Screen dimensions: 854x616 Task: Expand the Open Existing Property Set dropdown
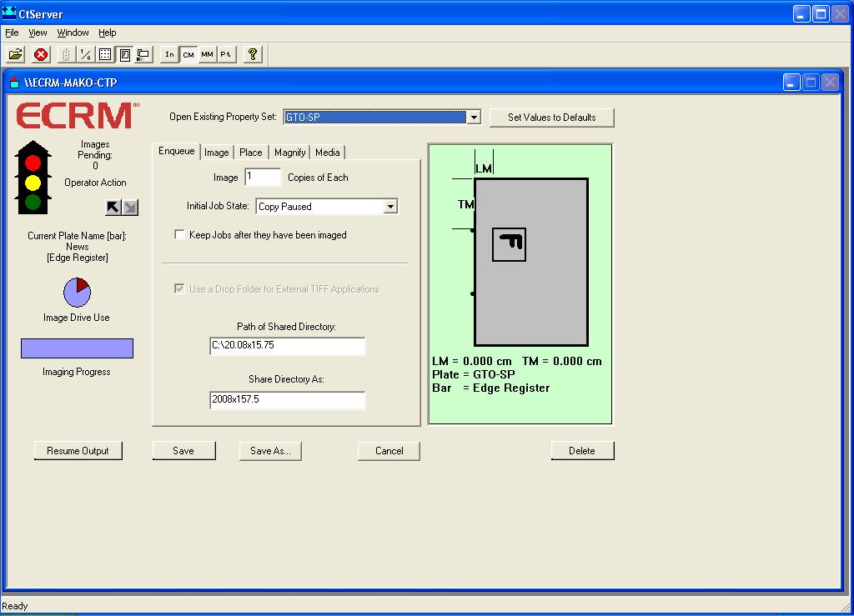point(474,118)
